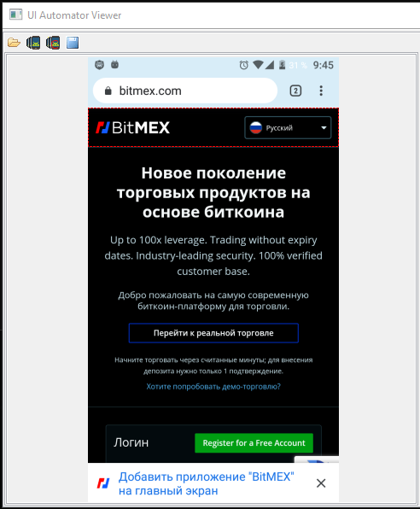
Task: Open Хотите попробовать демо-торговлю link
Action: point(213,386)
